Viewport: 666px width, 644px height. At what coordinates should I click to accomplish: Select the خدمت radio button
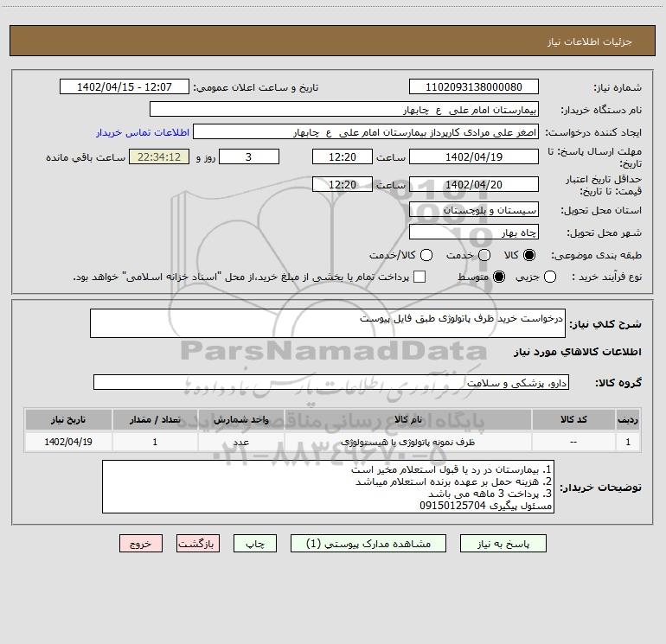click(484, 255)
